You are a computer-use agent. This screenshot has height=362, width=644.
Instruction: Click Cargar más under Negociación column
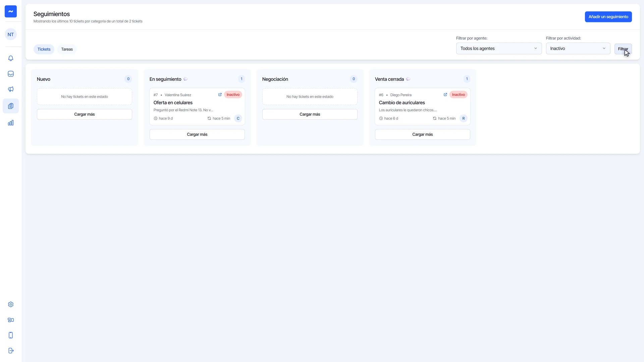310,114
